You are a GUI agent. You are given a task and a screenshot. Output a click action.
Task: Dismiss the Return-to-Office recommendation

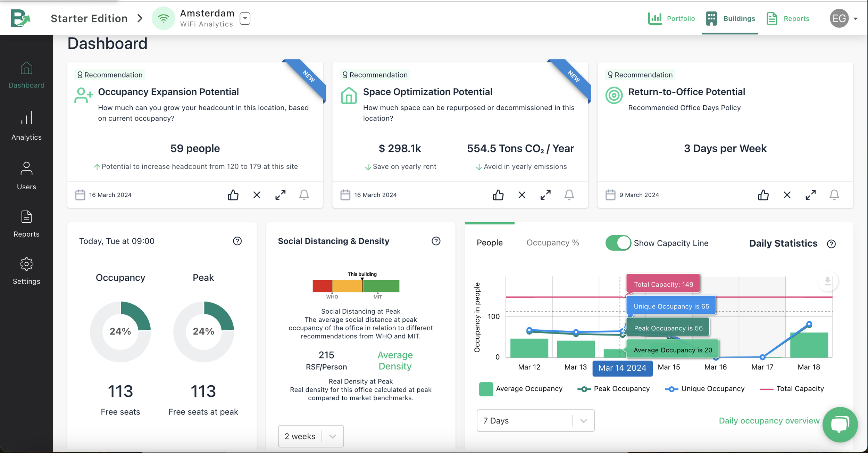click(x=787, y=195)
